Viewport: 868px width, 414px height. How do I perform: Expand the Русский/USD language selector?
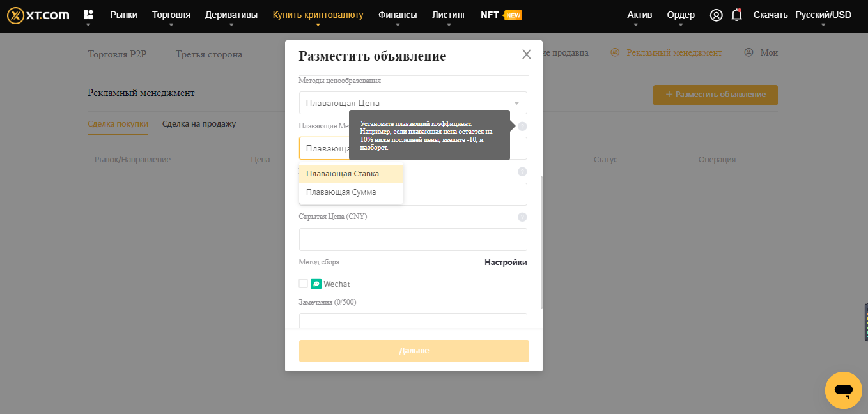pos(823,15)
